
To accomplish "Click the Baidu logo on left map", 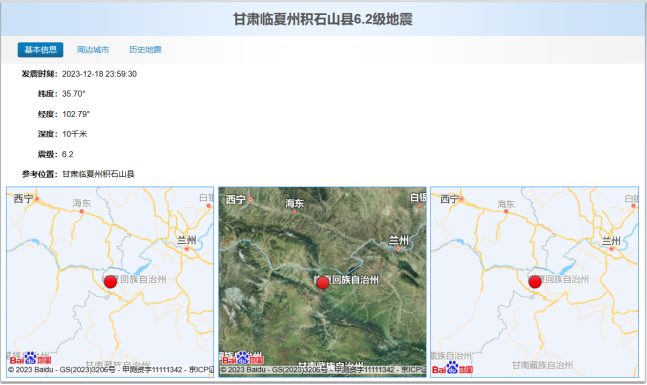I will point(31,359).
